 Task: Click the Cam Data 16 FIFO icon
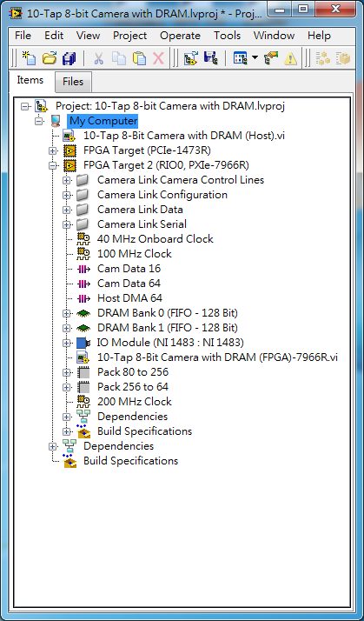pos(83,269)
